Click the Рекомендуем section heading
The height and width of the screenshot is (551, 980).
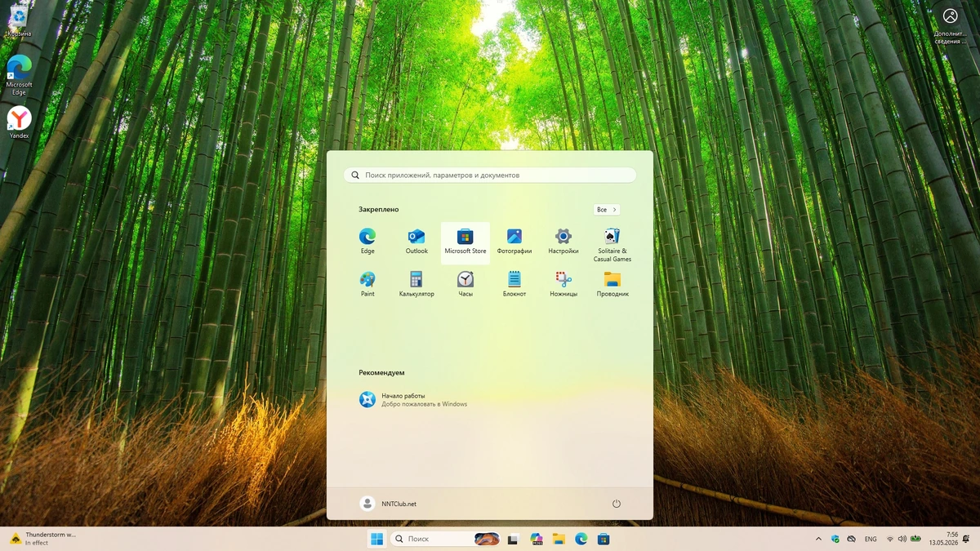tap(381, 373)
